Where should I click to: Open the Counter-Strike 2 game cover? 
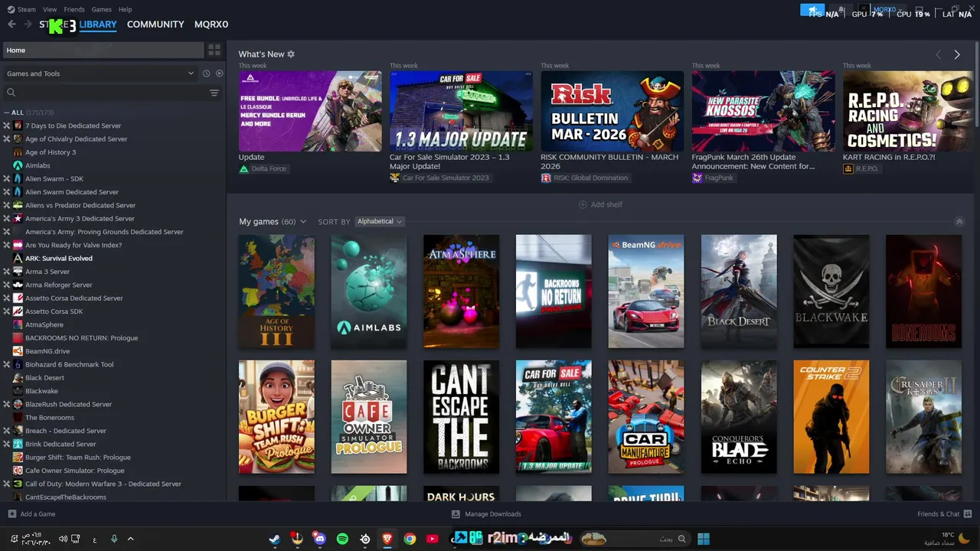pyautogui.click(x=831, y=417)
